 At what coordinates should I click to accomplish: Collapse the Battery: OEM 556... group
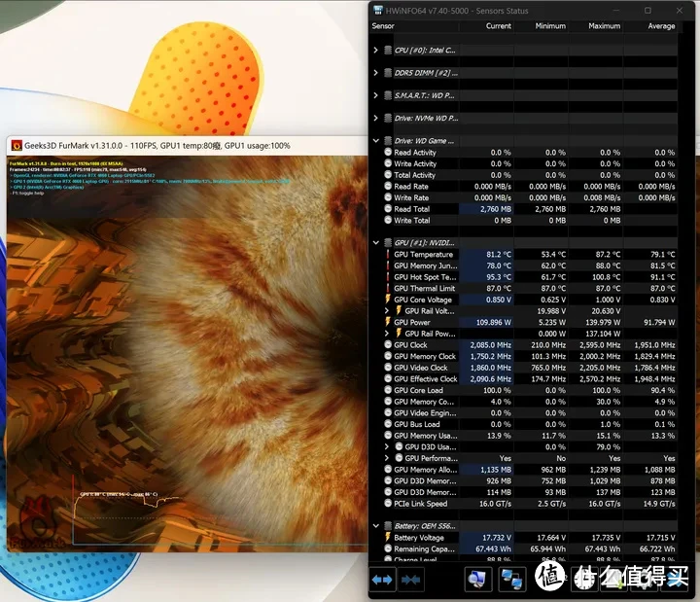(376, 526)
